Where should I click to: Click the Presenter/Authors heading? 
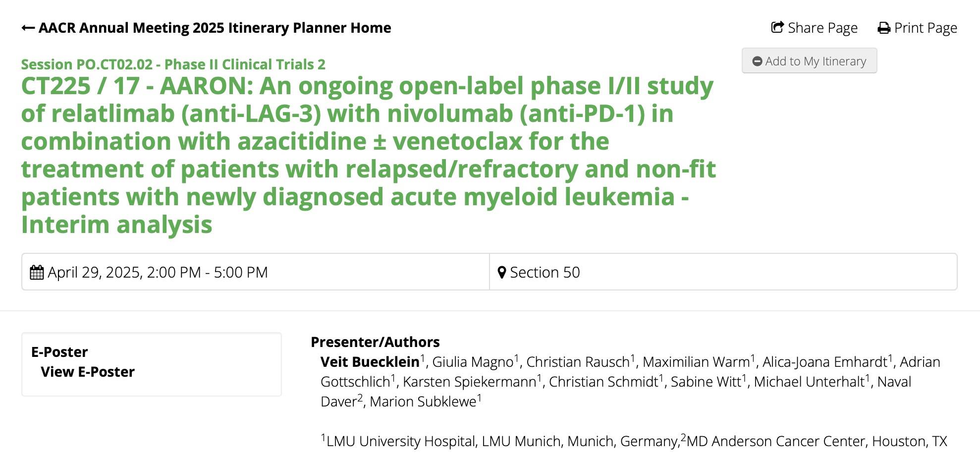point(375,342)
